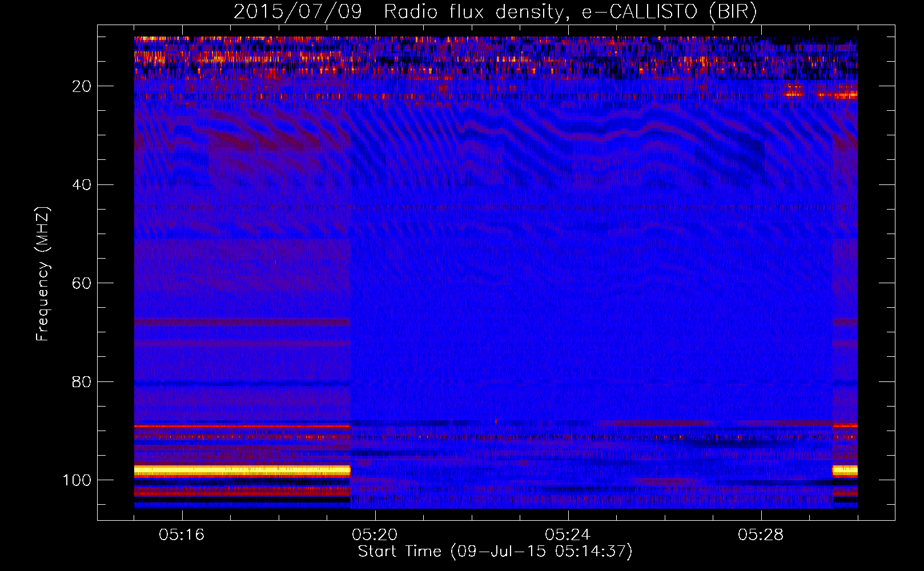924x571 pixels.
Task: Click the 05:24 time tick label
Action: (568, 535)
